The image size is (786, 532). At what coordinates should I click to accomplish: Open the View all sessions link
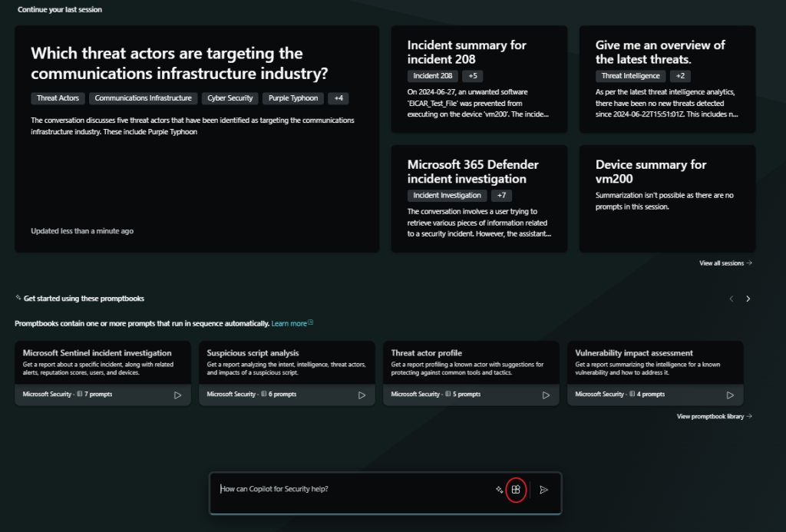tap(725, 263)
